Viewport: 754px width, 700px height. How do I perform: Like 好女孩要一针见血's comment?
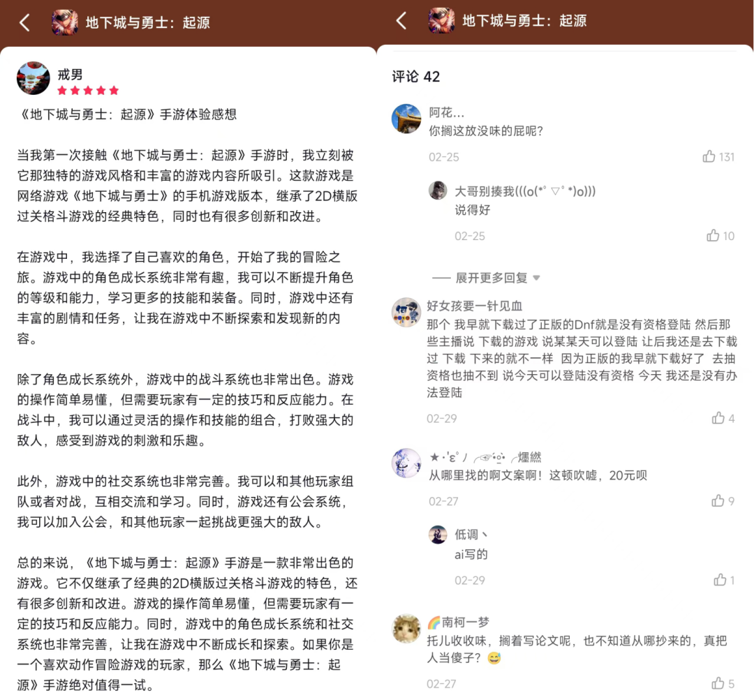(718, 418)
